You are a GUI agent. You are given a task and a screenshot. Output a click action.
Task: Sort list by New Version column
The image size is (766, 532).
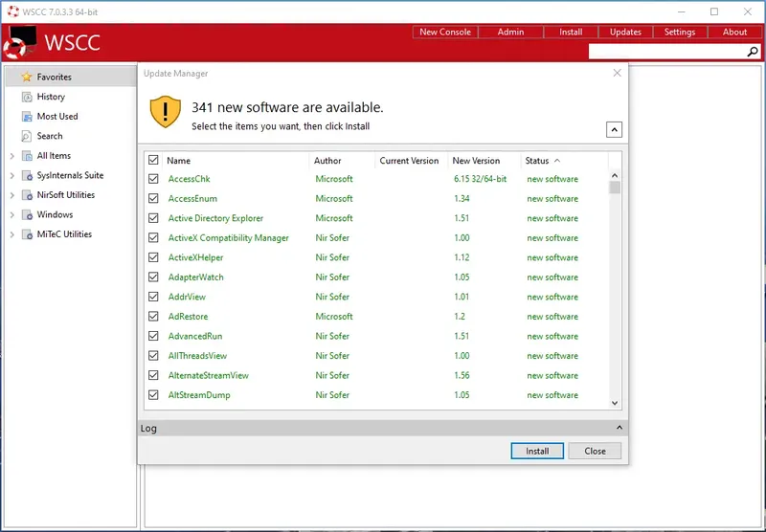pos(484,161)
